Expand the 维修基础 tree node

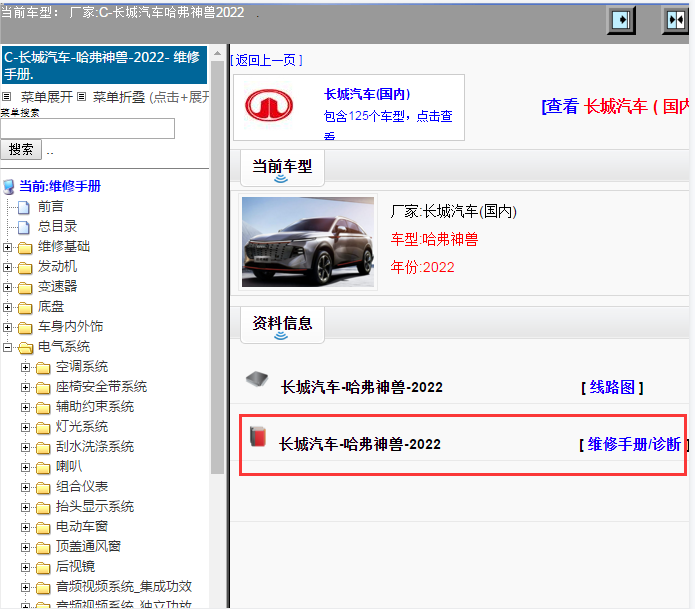click(x=7, y=247)
